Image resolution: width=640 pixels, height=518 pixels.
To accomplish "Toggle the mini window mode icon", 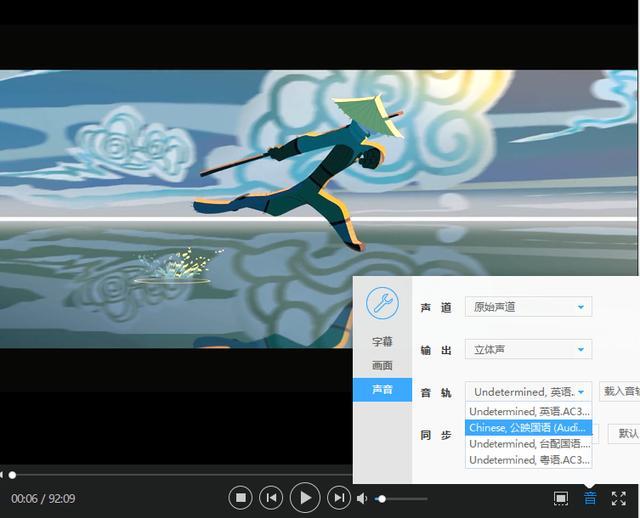I will coord(561,498).
